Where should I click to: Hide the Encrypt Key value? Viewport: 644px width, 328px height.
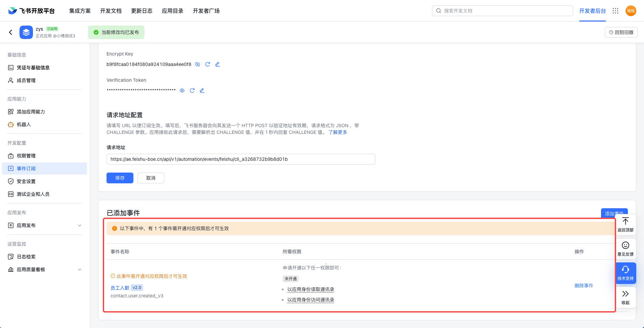coord(198,64)
